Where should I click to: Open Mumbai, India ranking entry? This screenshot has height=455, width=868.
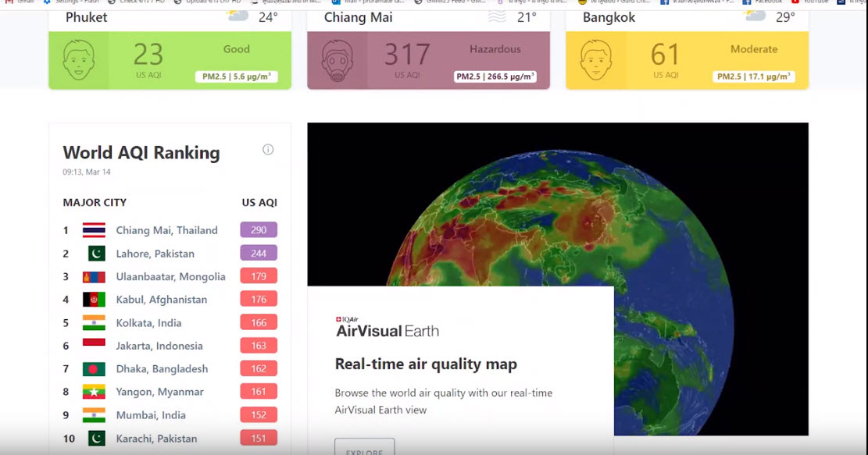tap(151, 415)
